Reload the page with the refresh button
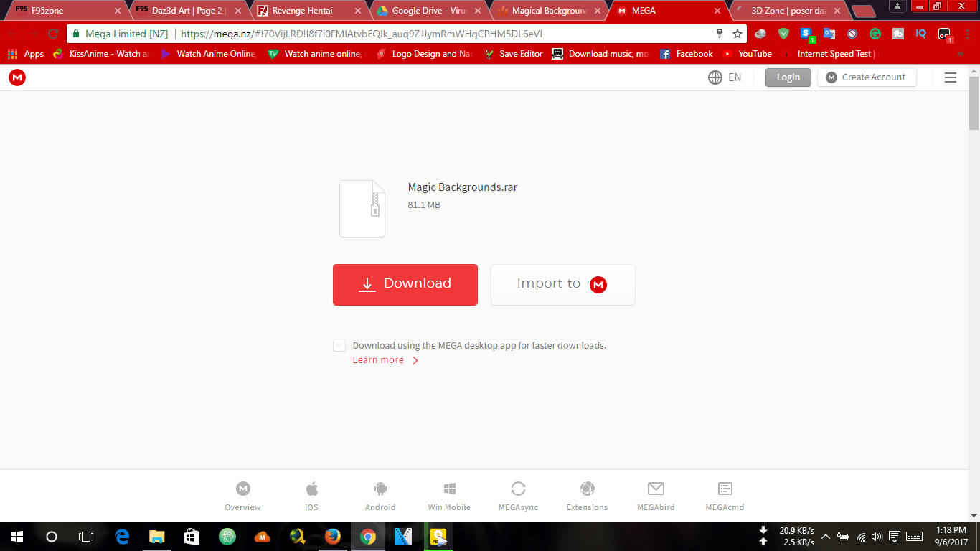980x551 pixels. tap(52, 34)
